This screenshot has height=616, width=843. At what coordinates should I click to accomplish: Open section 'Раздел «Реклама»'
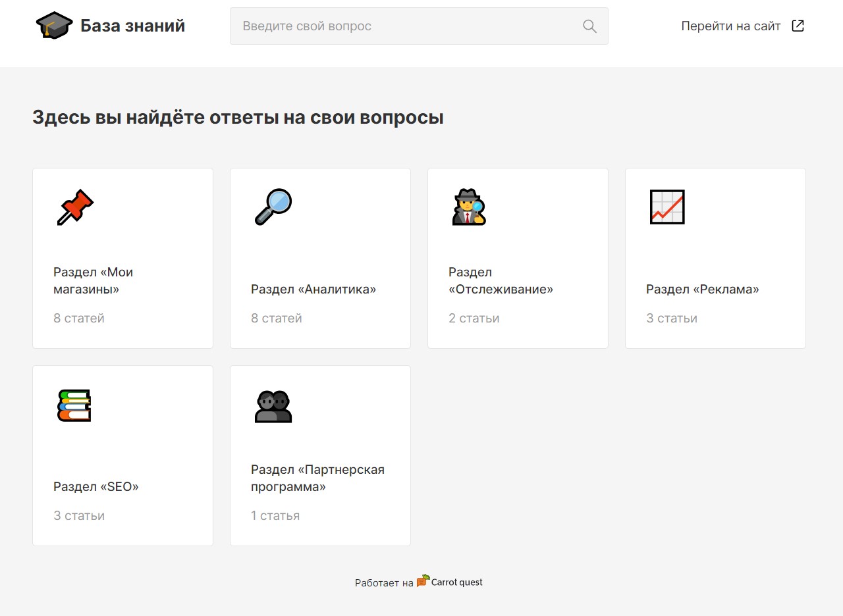pyautogui.click(x=715, y=258)
